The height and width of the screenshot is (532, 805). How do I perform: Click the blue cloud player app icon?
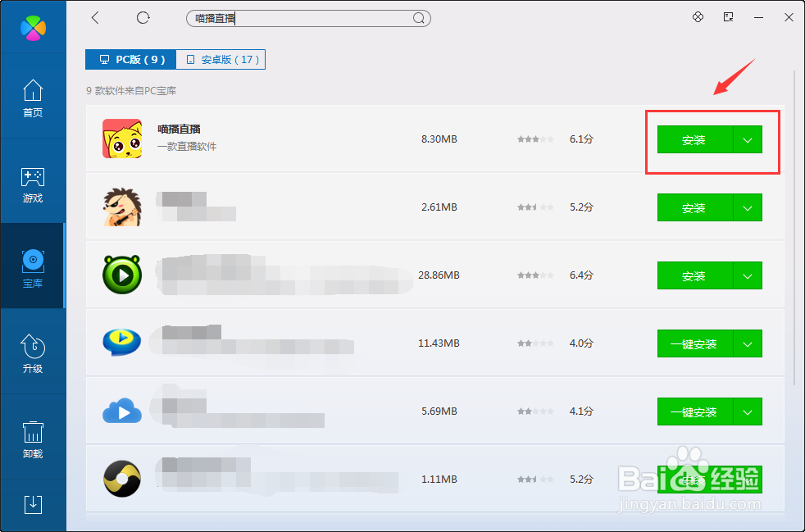(x=122, y=411)
